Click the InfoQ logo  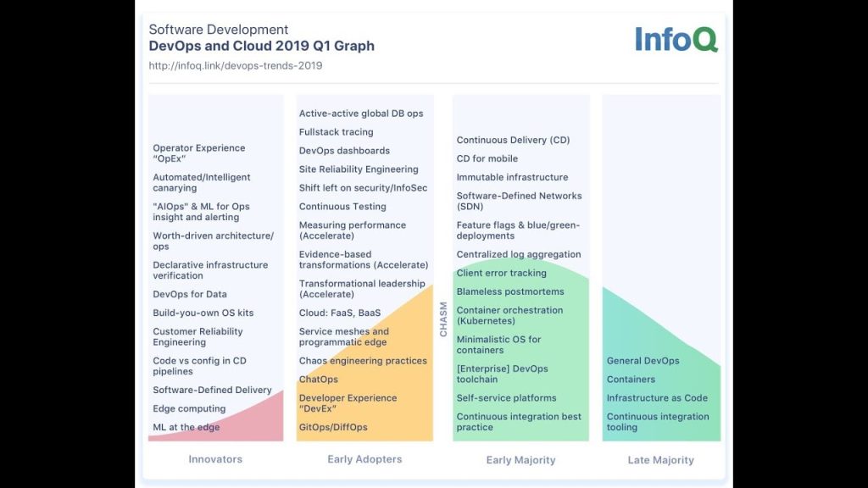click(x=676, y=39)
